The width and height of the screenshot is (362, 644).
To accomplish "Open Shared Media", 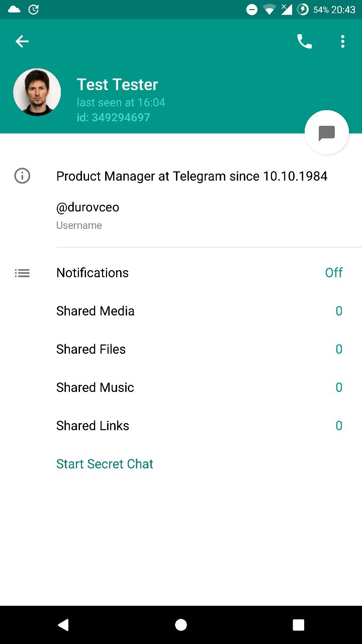I will pyautogui.click(x=96, y=311).
